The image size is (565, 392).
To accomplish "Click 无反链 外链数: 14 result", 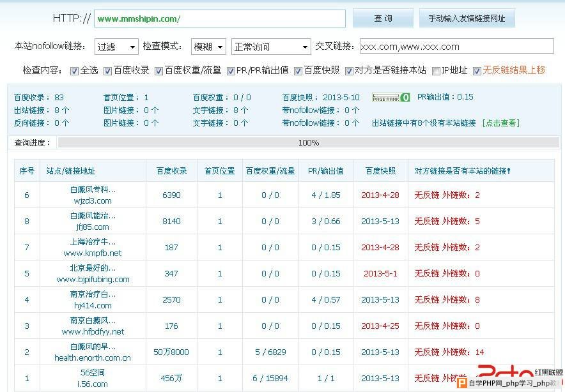I will (x=449, y=352).
